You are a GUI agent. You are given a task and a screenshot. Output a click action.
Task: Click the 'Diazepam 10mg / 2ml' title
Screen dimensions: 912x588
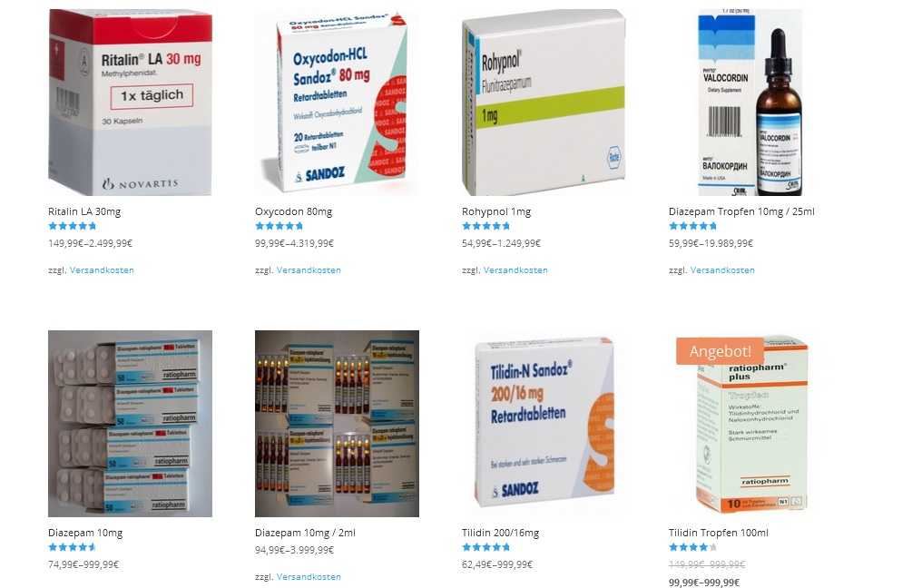click(305, 533)
